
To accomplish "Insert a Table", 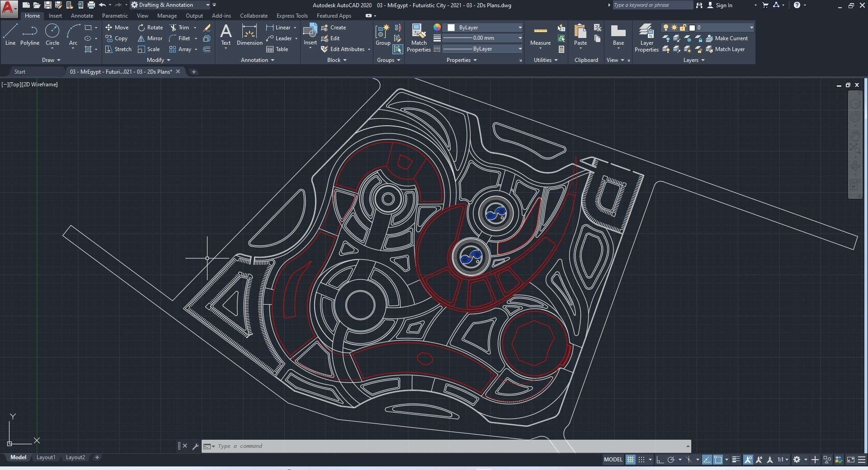I will (277, 49).
